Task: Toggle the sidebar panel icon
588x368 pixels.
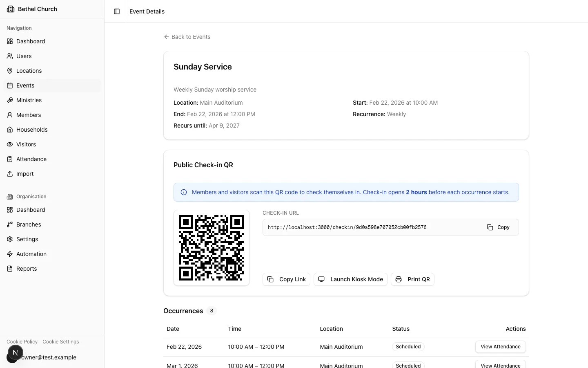Action: pyautogui.click(x=117, y=11)
